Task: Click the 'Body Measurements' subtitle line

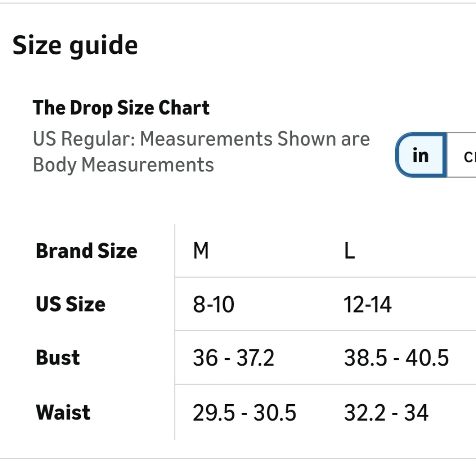Action: point(123,165)
